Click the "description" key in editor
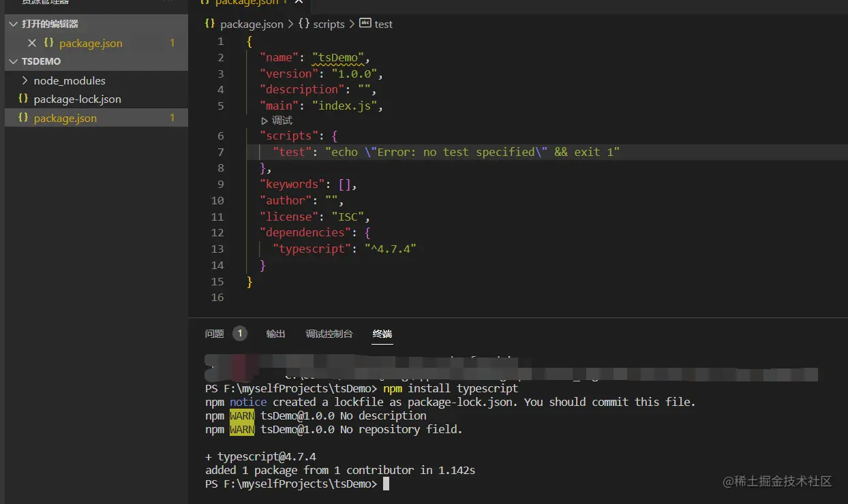848x504 pixels. 303,89
